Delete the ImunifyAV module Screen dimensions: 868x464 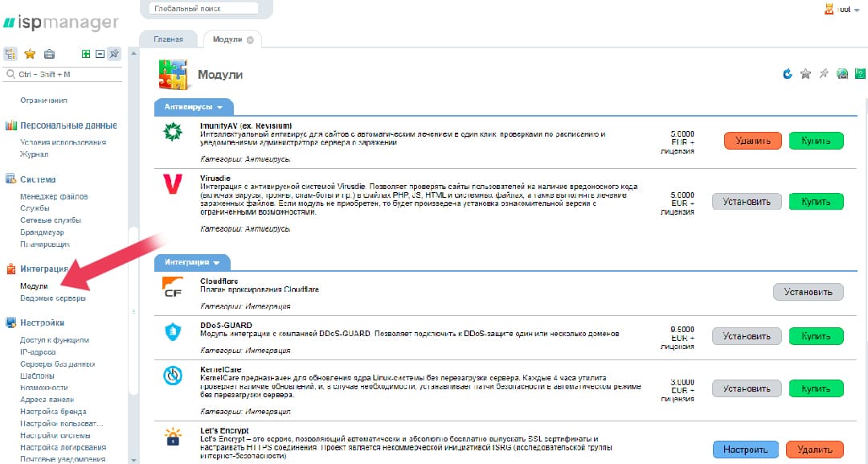tap(753, 141)
